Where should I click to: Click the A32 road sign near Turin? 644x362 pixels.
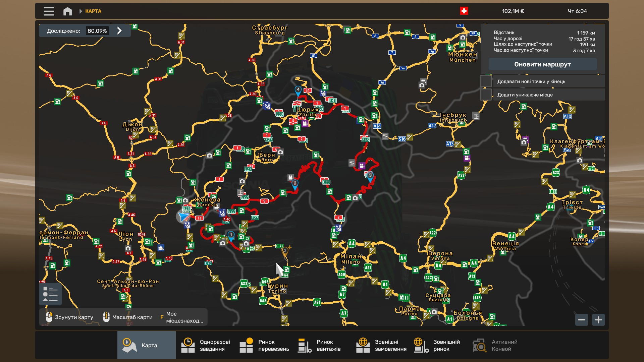tap(244, 284)
